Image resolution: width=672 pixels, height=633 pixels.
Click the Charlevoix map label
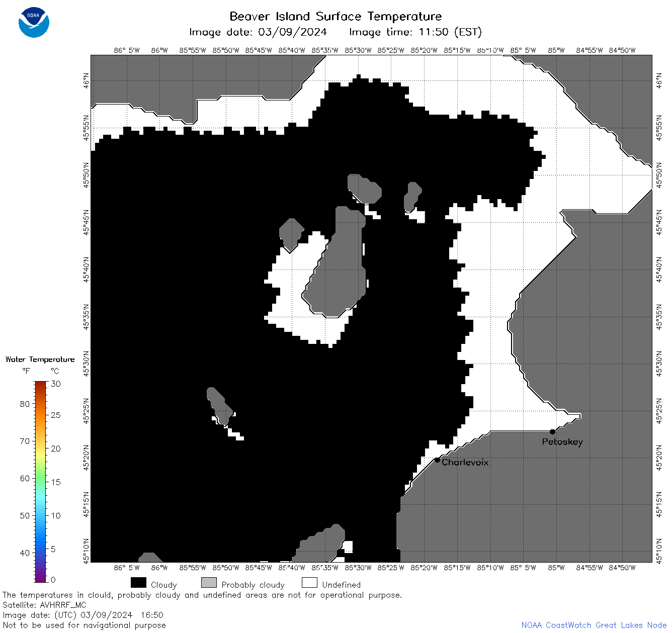[x=465, y=462]
